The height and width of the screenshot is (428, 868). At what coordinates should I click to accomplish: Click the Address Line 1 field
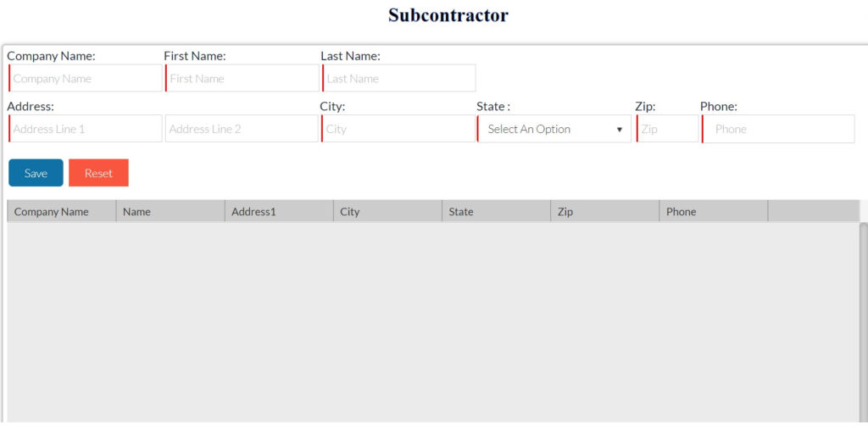click(85, 129)
